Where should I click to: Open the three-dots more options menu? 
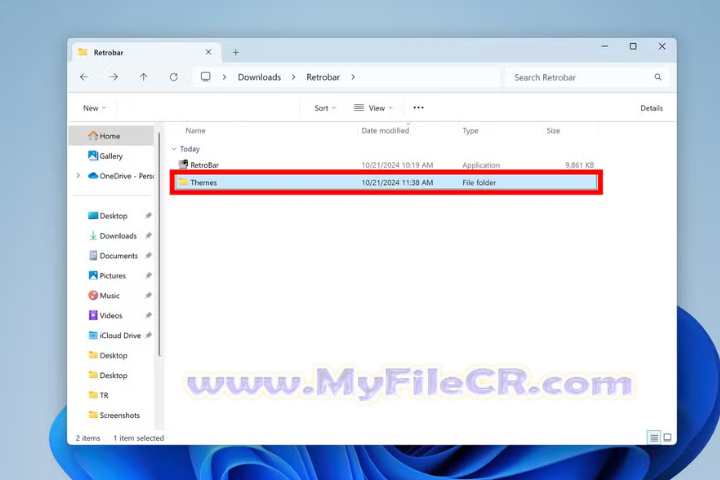point(418,107)
